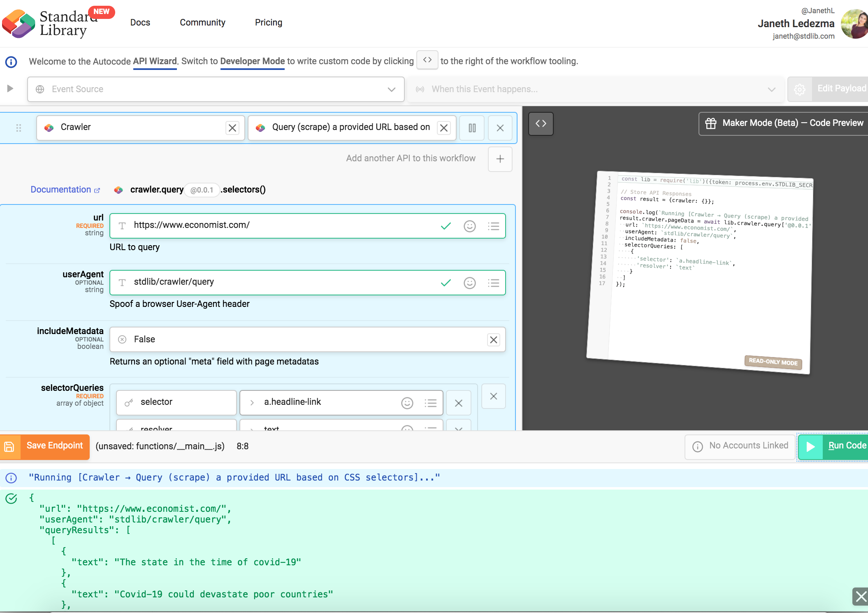Clear the Query (scrape) method selection
The width and height of the screenshot is (868, 613).
pyautogui.click(x=444, y=128)
